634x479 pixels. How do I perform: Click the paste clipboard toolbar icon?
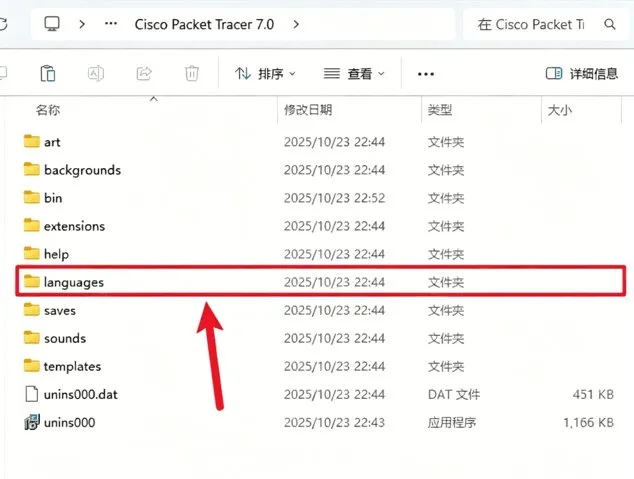[x=48, y=74]
